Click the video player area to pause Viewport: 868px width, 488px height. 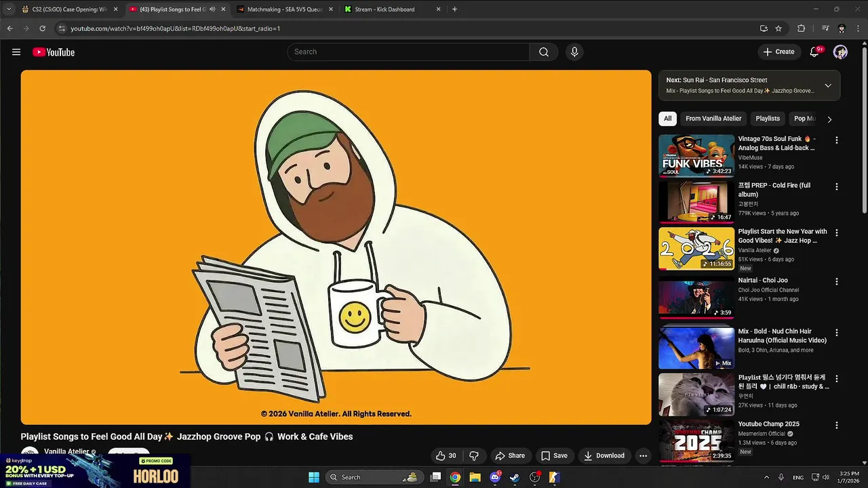[x=336, y=247]
